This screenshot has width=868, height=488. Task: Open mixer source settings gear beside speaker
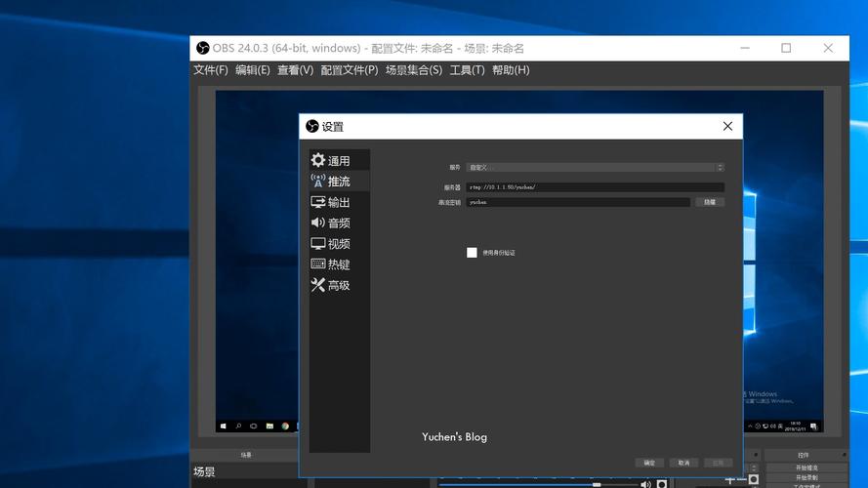662,484
